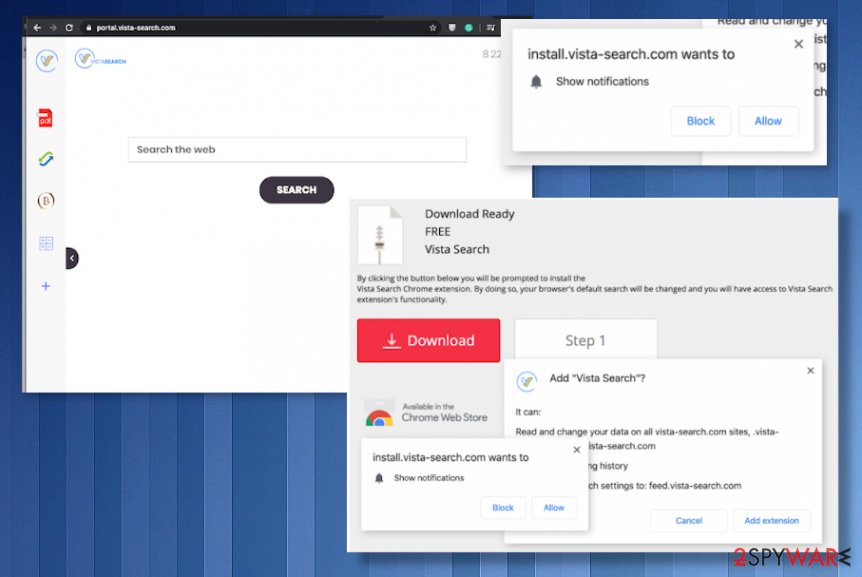
Task: Click the Step 1 box
Action: click(585, 340)
